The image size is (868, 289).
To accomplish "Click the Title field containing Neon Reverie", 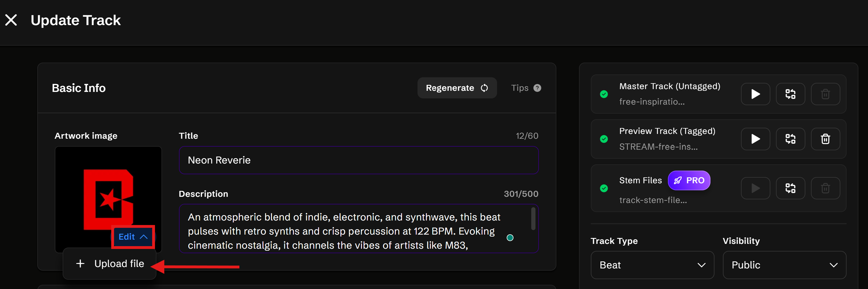I will pos(358,160).
